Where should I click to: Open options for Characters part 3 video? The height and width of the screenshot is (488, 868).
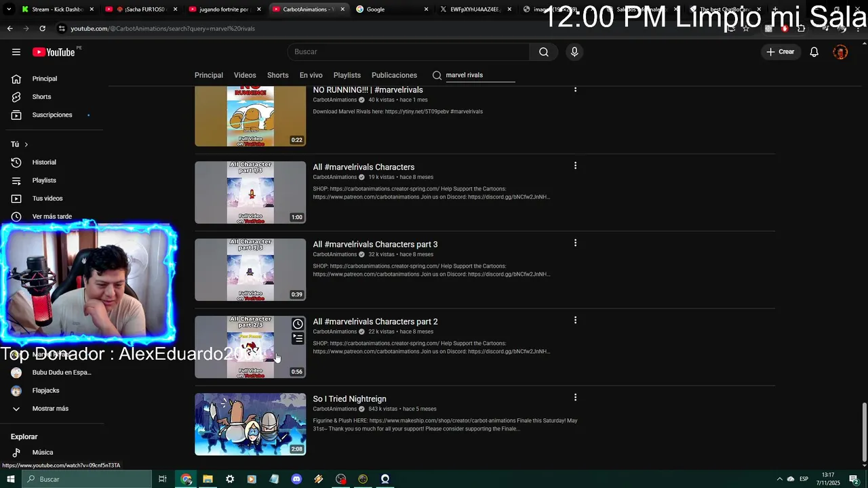(575, 243)
